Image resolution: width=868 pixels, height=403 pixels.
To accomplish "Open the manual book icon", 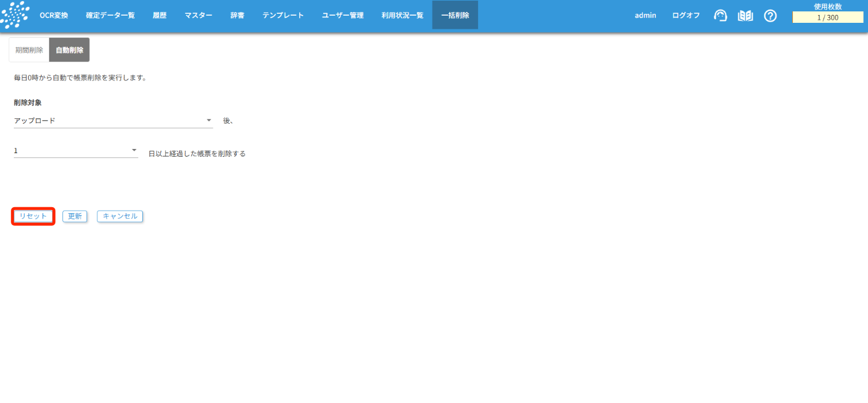I will pos(745,16).
